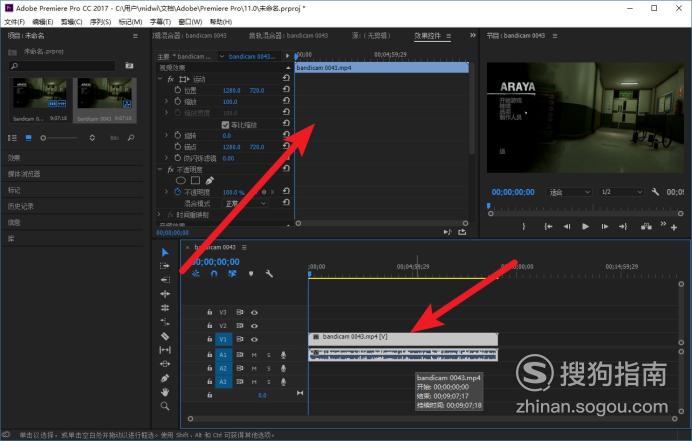Open the 帮助(H) menu
Viewport: 692px width, 441px height.
click(x=221, y=22)
